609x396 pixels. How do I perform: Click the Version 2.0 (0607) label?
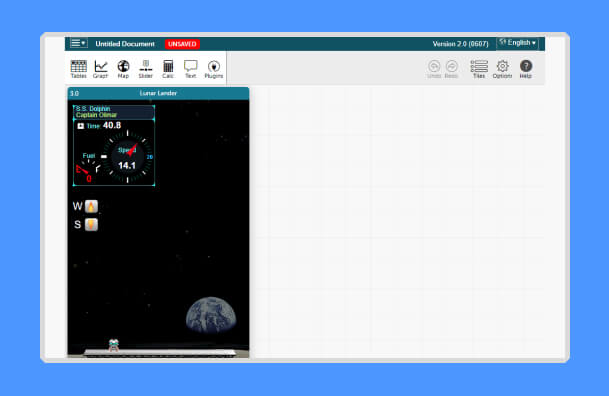pos(460,44)
